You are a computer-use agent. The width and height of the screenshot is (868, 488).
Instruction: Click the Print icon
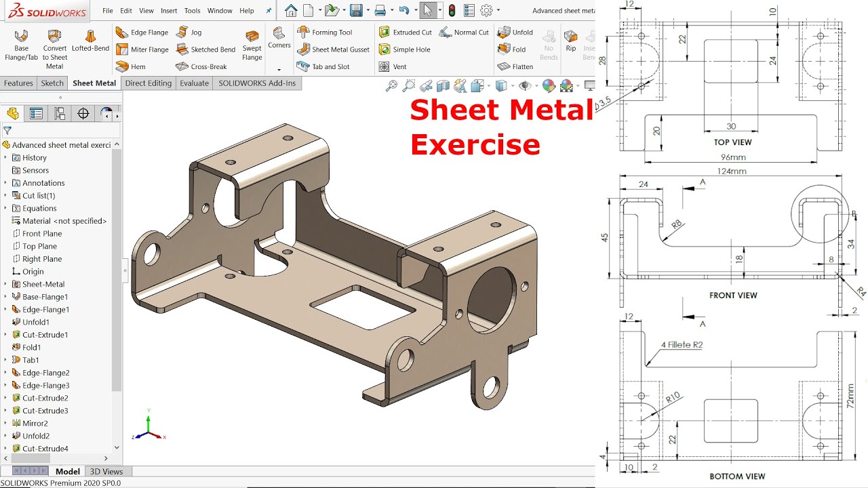click(380, 10)
